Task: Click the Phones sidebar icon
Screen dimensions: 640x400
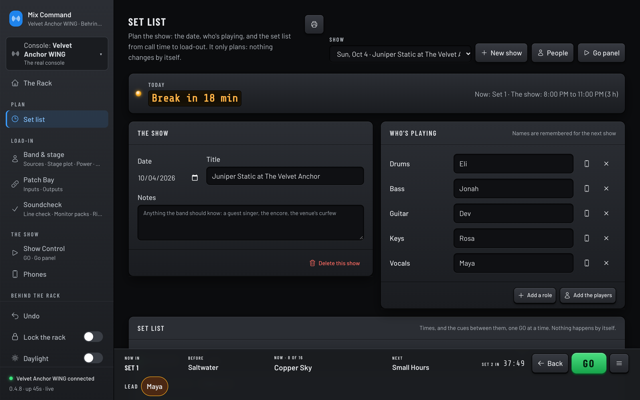Action: [15, 274]
